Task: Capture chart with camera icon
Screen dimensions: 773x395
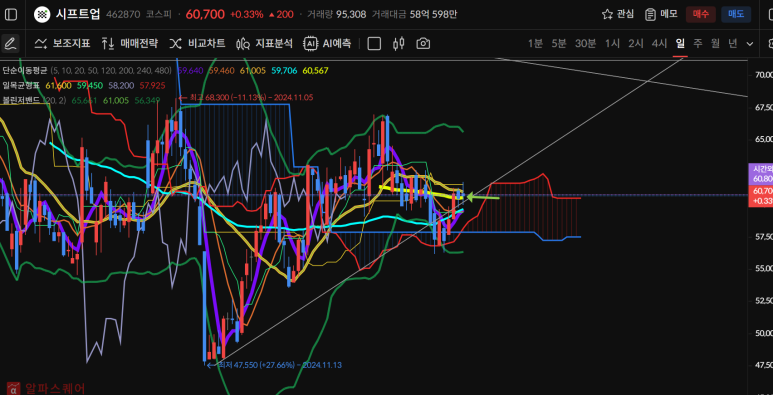Action: point(423,43)
